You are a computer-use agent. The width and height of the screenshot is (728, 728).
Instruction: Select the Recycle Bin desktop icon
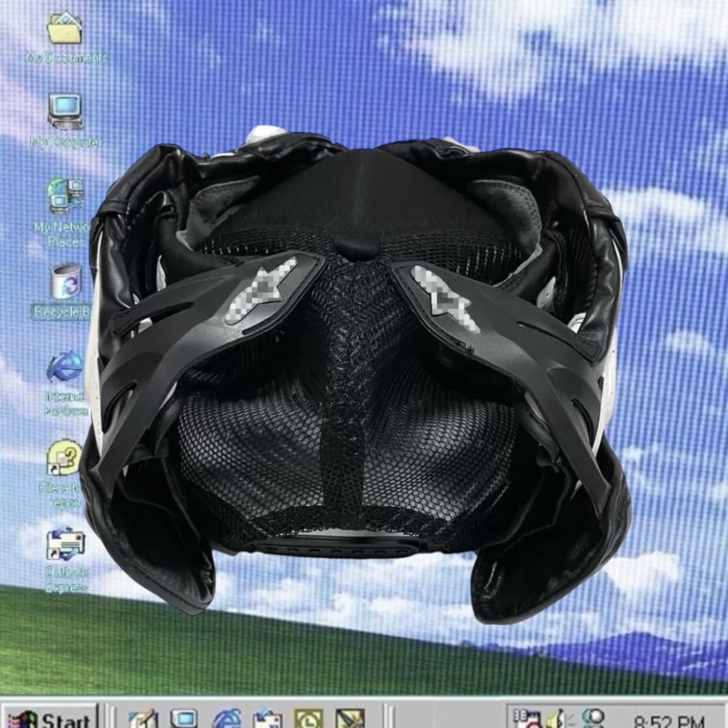(65, 282)
